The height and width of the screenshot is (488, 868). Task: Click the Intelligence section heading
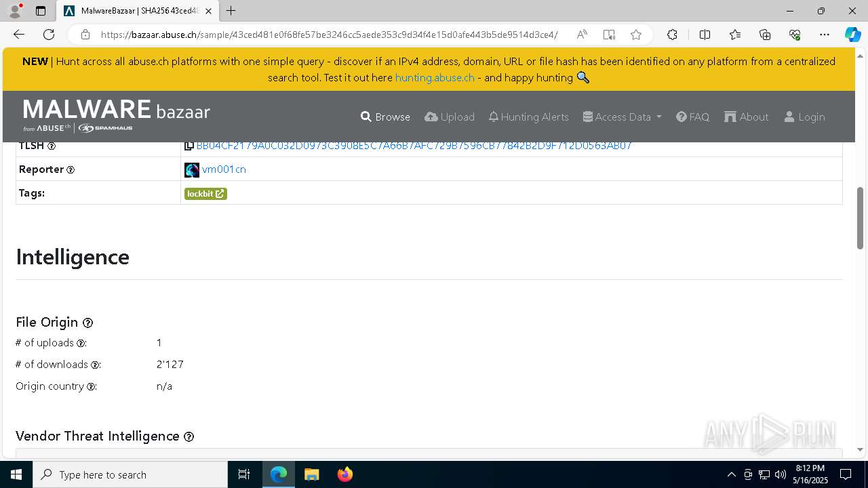click(73, 257)
